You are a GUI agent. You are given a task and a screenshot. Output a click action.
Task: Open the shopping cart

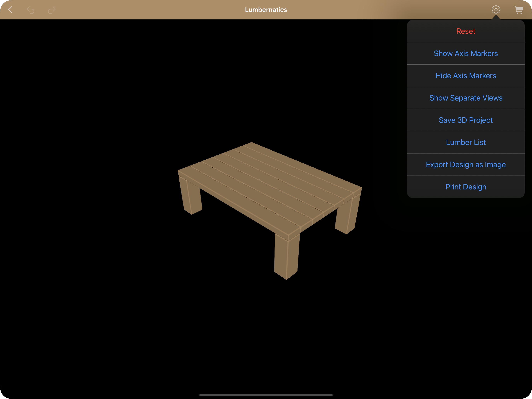click(518, 10)
